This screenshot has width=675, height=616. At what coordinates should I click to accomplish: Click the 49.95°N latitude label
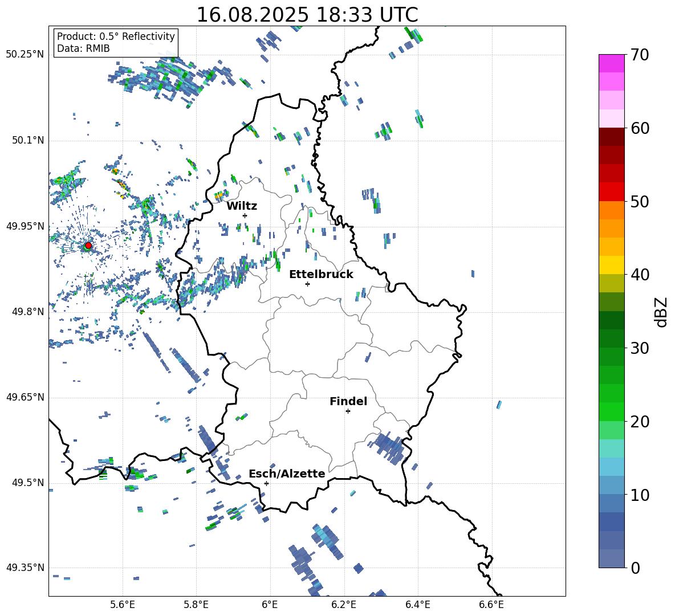25,226
